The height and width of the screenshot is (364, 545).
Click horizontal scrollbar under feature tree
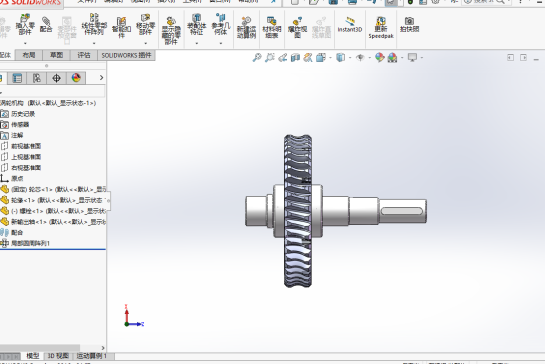tap(40, 348)
